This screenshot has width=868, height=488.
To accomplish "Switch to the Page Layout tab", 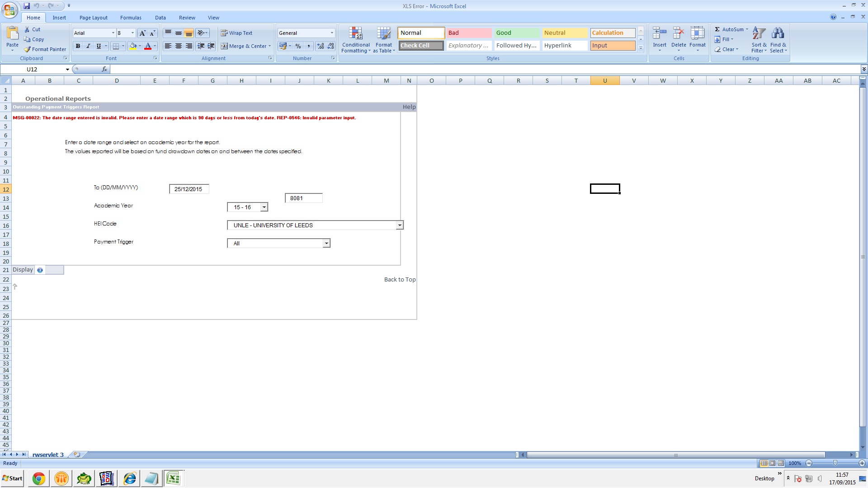I will [93, 18].
